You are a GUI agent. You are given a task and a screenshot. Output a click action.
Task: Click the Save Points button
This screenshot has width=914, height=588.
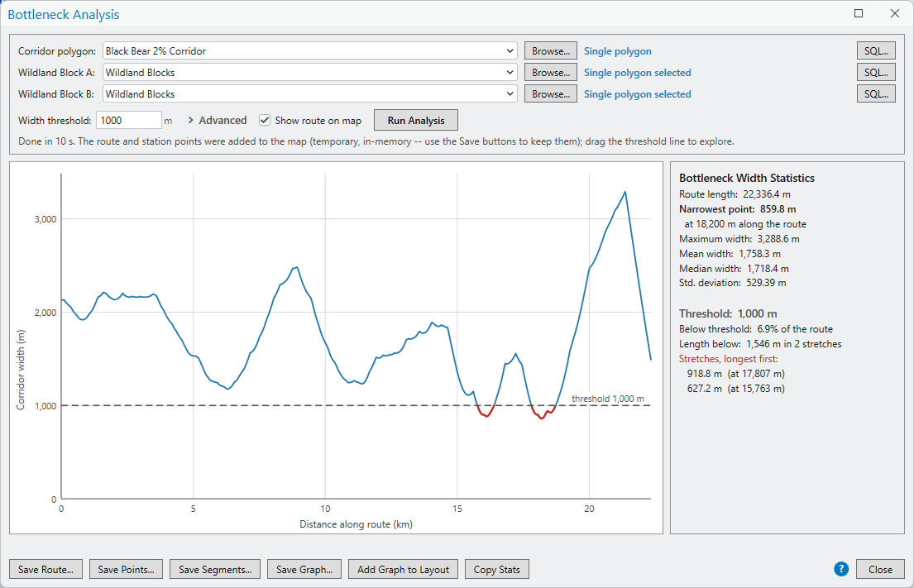click(x=126, y=569)
